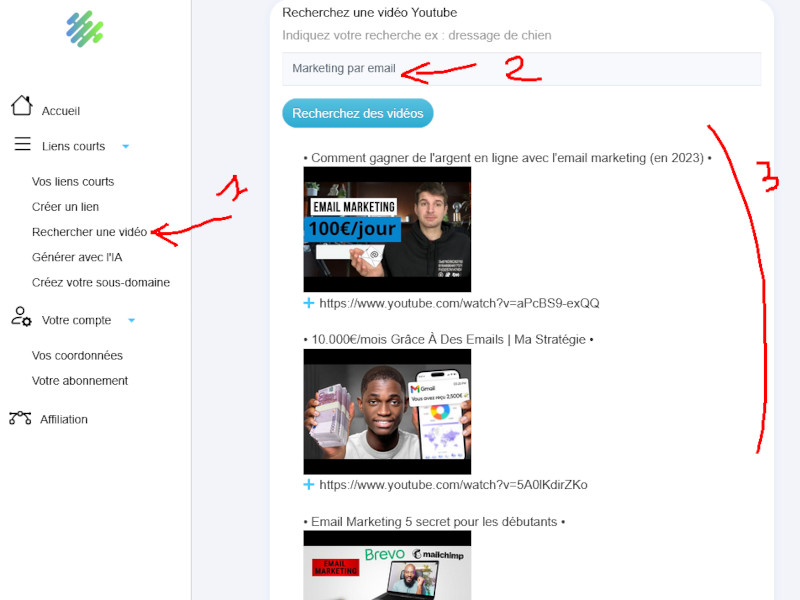The image size is (800, 600).
Task: Collapse the Liens courts dropdown arrow
Action: pos(126,147)
